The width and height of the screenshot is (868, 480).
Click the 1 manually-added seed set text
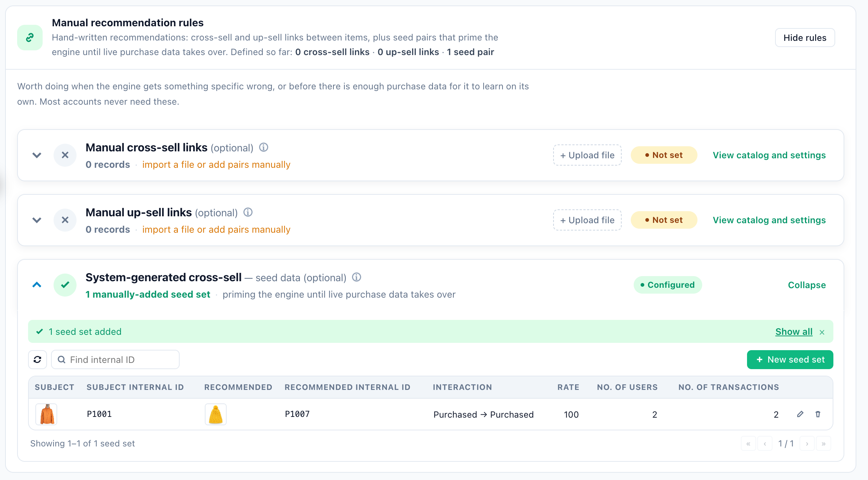[148, 294]
